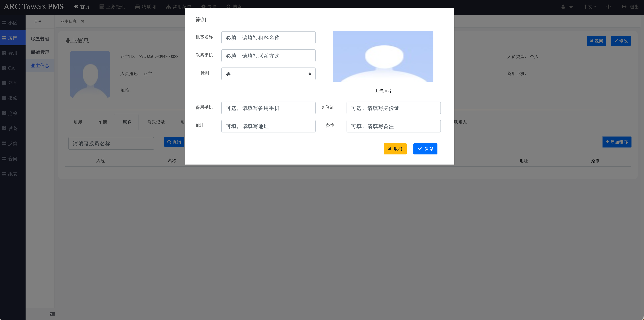Image resolution: width=644 pixels, height=320 pixels.
Task: Click the help question mark icon
Action: point(608,7)
